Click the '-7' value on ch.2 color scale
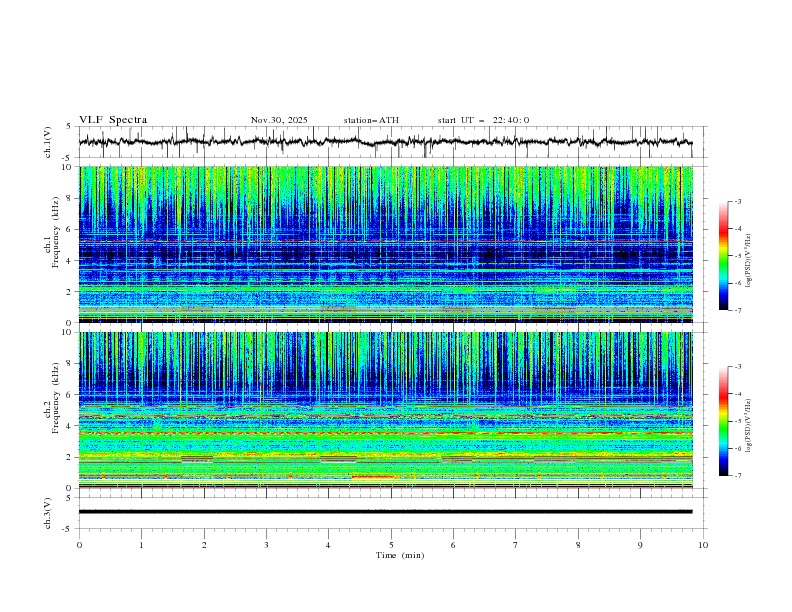 click(x=737, y=476)
